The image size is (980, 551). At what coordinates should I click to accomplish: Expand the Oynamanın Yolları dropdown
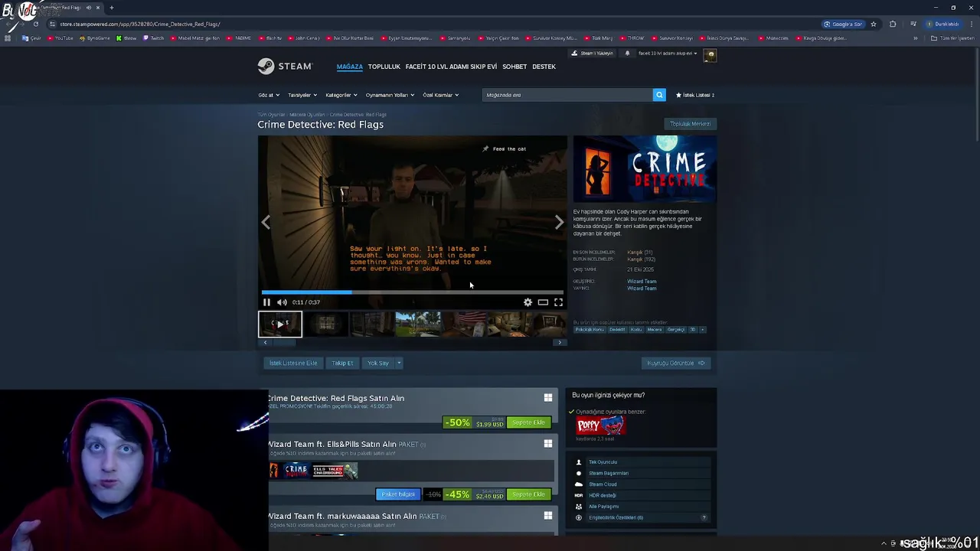[390, 95]
